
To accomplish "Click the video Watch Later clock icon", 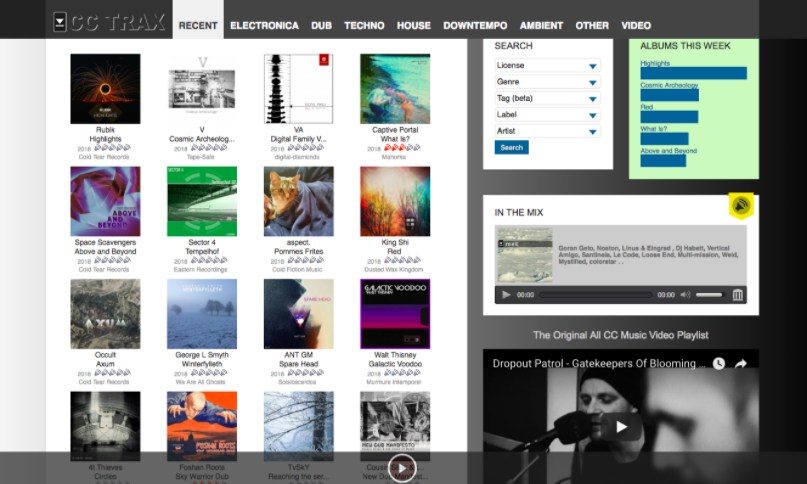I will pyautogui.click(x=718, y=363).
